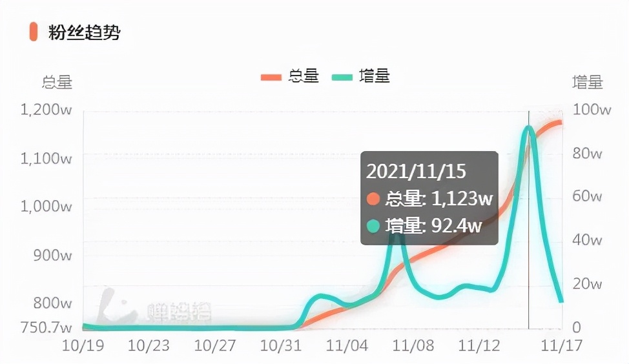Click the 粉丝趋势 section title
The width and height of the screenshot is (629, 364).
(84, 32)
